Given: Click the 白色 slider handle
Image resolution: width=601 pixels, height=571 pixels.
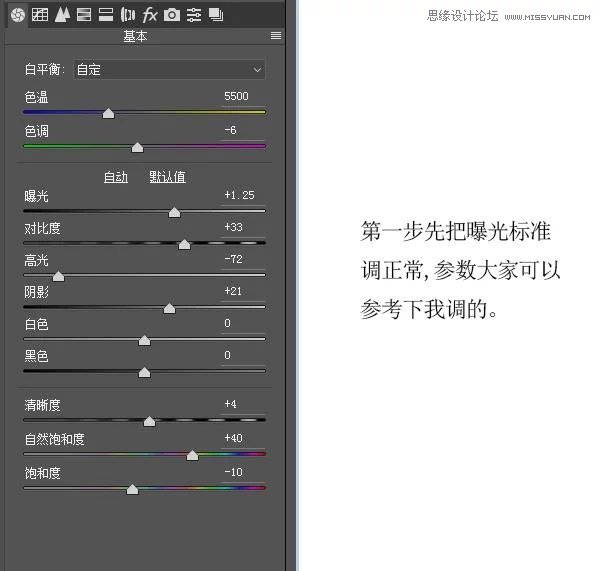Looking at the screenshot, I should coord(144,340).
